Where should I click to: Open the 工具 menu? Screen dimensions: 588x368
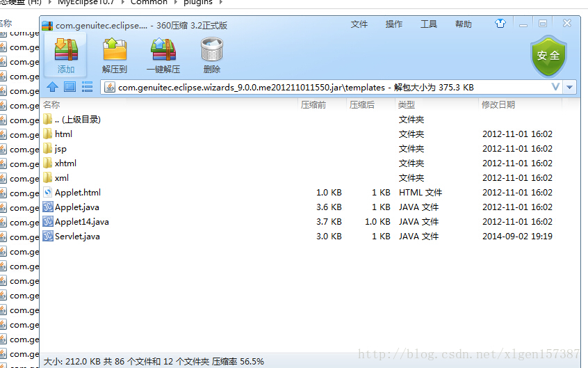tap(429, 24)
